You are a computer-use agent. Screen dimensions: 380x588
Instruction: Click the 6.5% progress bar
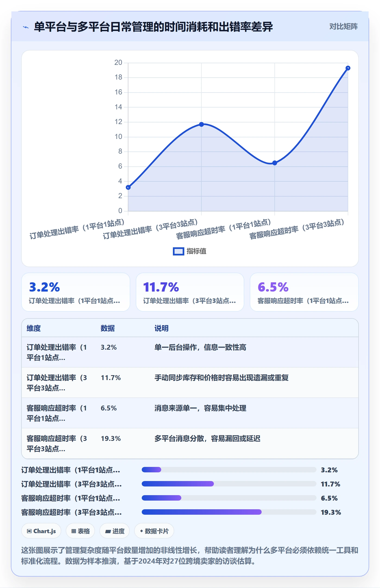229,498
